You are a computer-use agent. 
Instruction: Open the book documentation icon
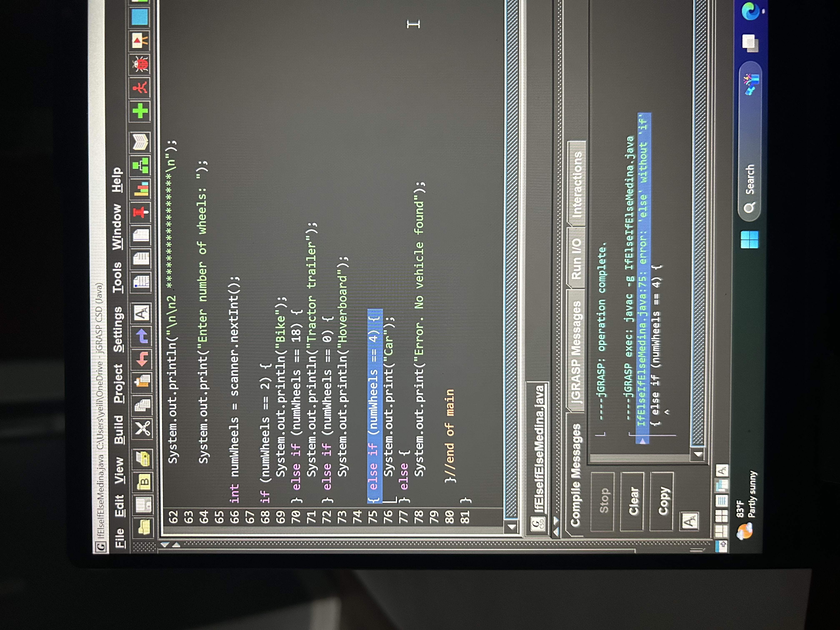click(x=140, y=142)
